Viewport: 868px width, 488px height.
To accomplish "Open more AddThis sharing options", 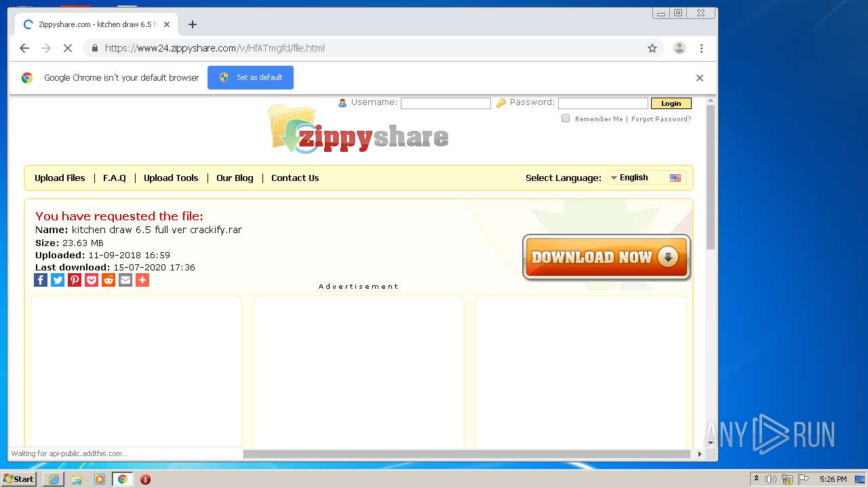I will coord(142,280).
